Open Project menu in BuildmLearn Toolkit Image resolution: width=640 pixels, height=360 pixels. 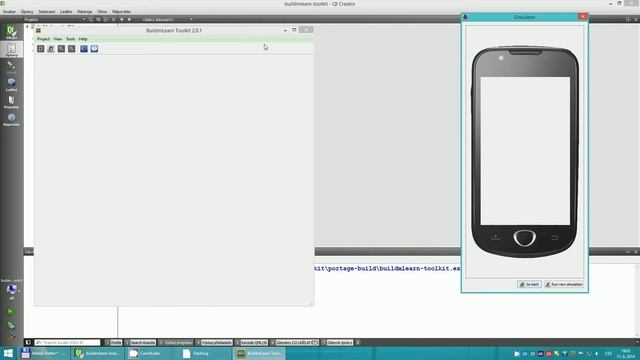tap(43, 39)
